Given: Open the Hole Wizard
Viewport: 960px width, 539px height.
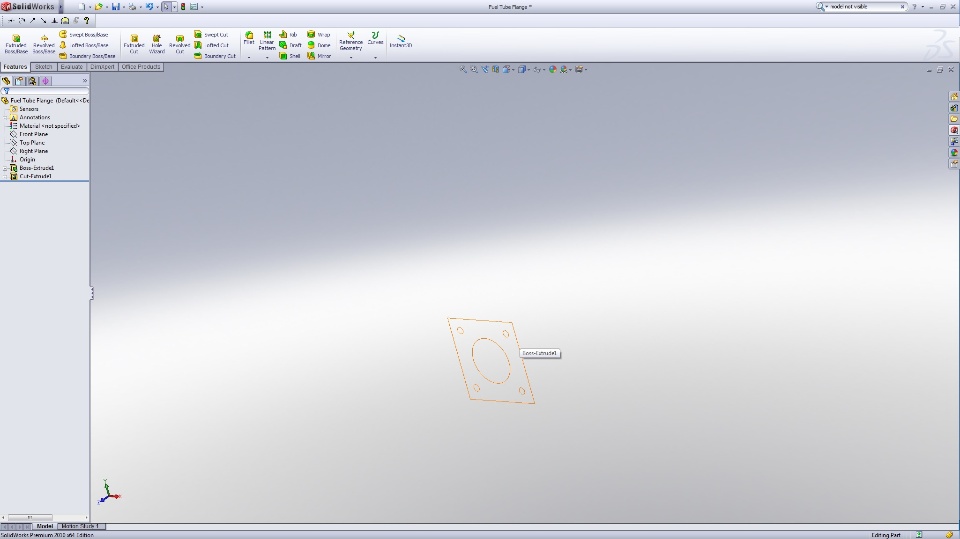Looking at the screenshot, I should 157,44.
